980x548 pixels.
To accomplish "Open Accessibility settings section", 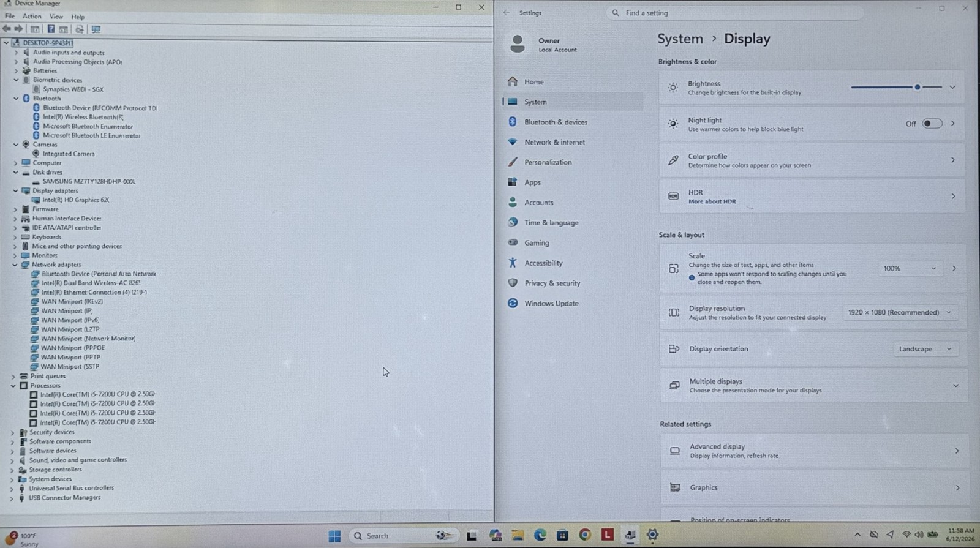I will (x=573, y=263).
